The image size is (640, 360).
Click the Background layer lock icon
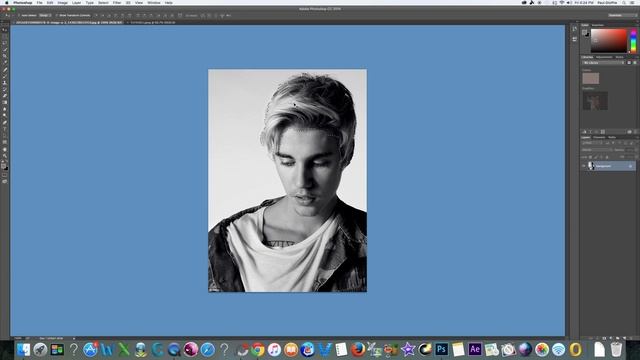pos(630,166)
